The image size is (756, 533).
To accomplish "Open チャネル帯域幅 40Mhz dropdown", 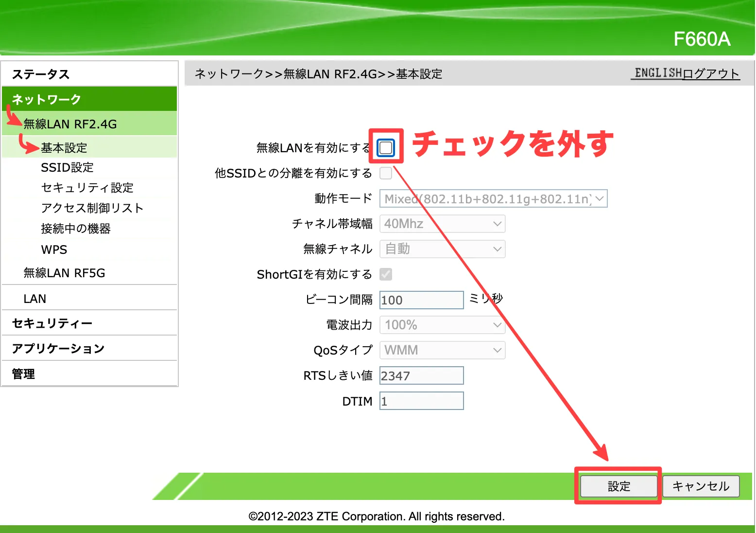I will click(442, 224).
